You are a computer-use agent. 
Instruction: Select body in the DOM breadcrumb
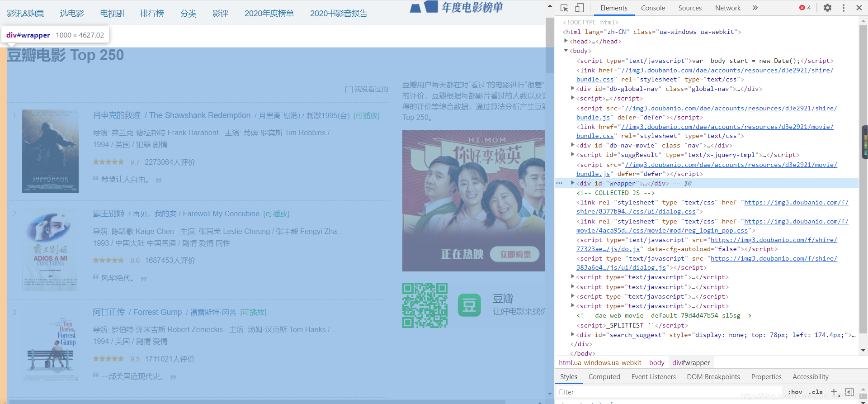[x=656, y=363]
